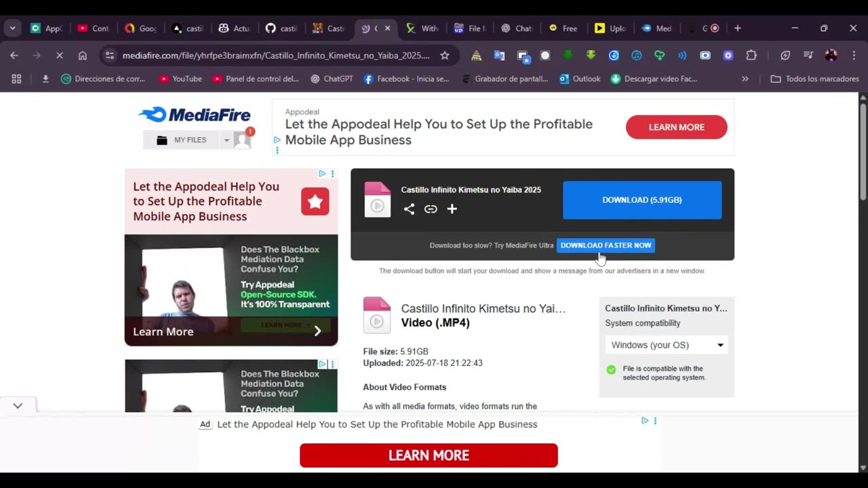Bookmark this page with star icon
The image size is (868, 488).
pos(445,56)
